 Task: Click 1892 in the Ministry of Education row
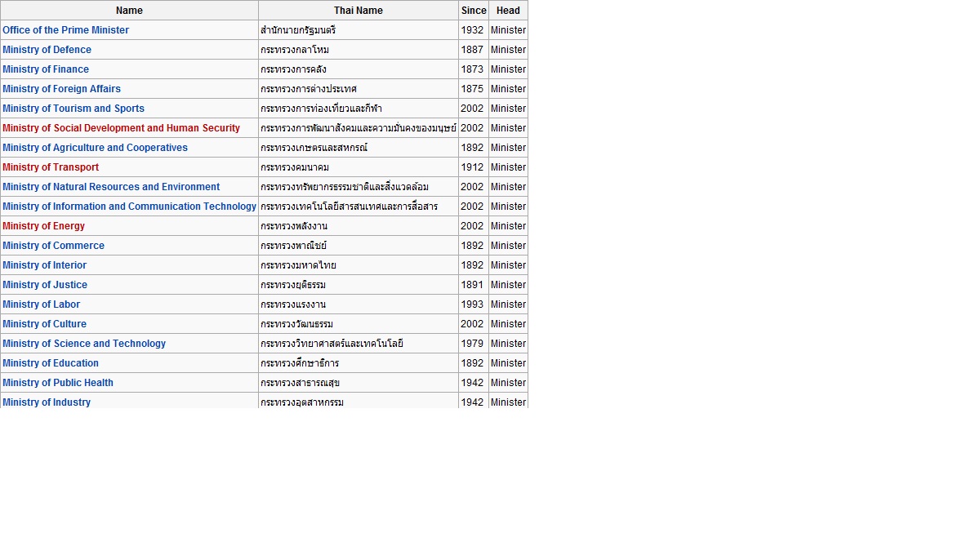pos(472,363)
